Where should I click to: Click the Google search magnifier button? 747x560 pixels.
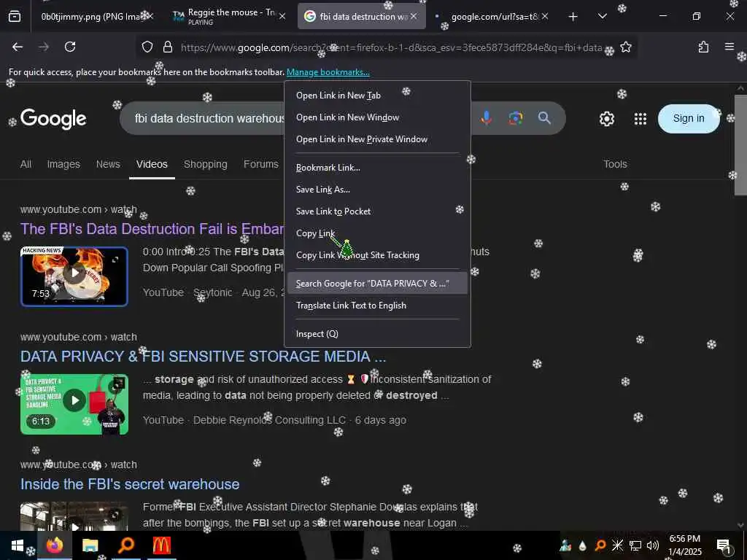[x=544, y=117]
